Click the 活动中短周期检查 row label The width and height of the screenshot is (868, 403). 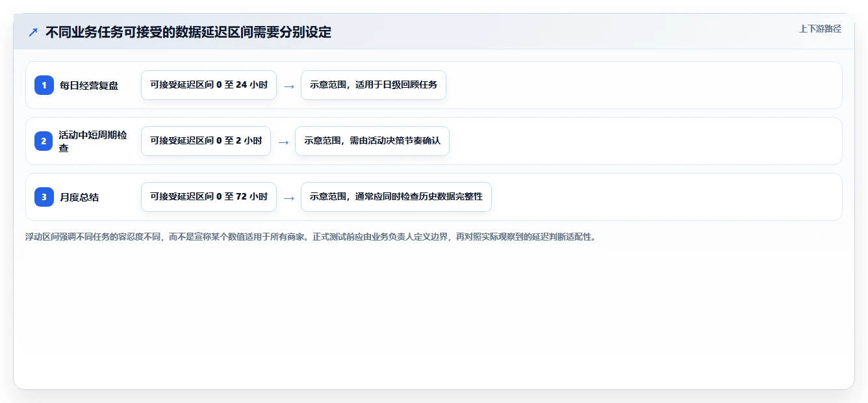tap(93, 141)
